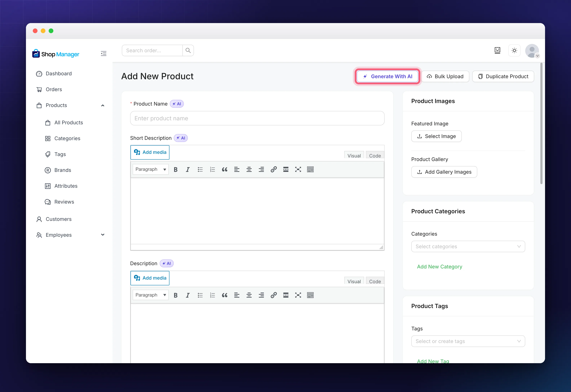Focus the Enter product name field
The height and width of the screenshot is (392, 571).
(257, 118)
